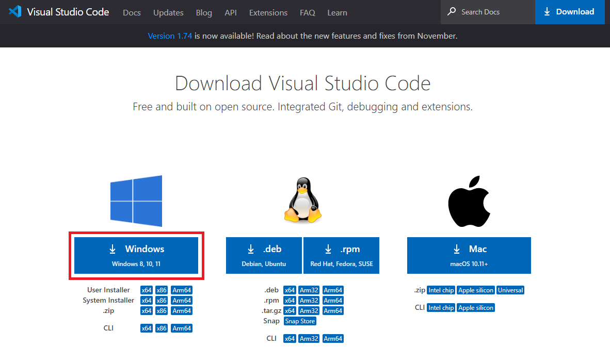610x364 pixels.
Task: Select Linux CLI Arm32 download
Action: [x=309, y=339]
